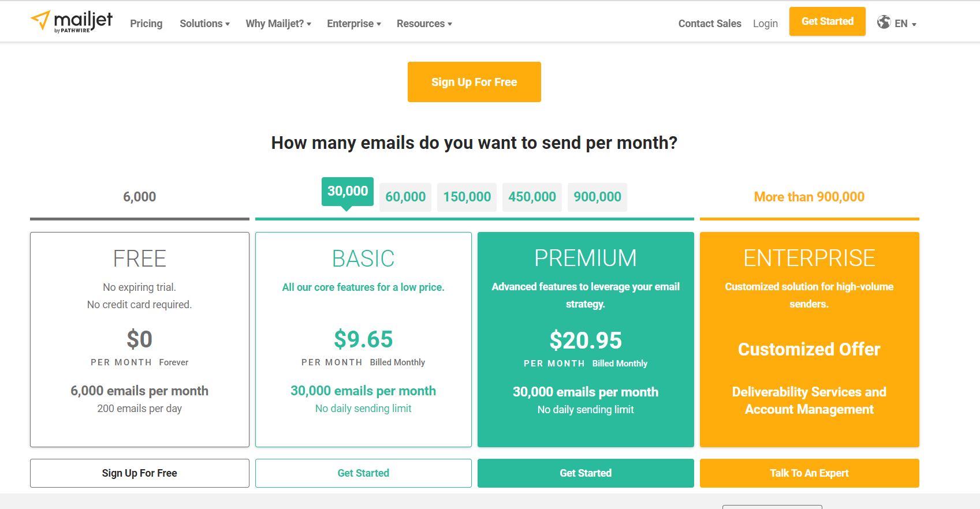The image size is (980, 509).
Task: Click the globe language icon
Action: pos(884,23)
